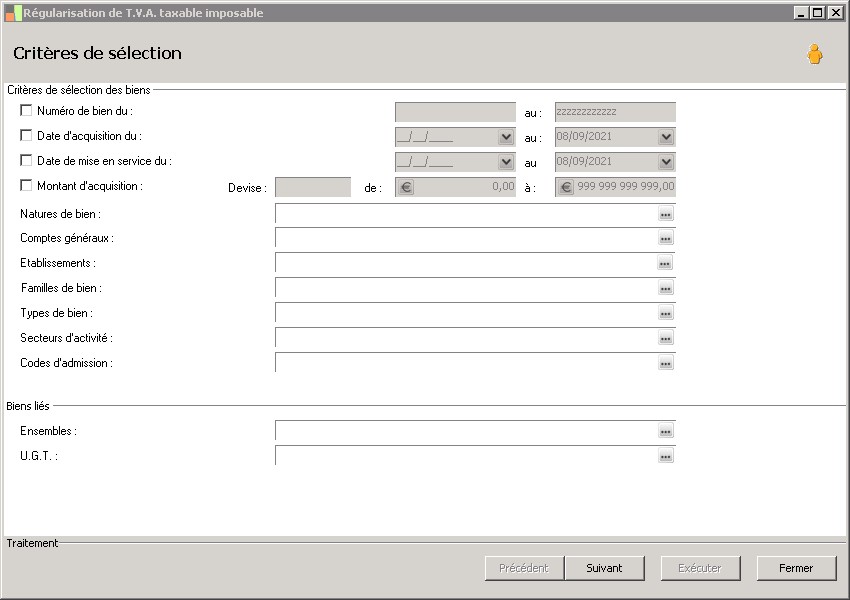850x600 pixels.
Task: Open Codes d'admission lookup button
Action: [666, 364]
